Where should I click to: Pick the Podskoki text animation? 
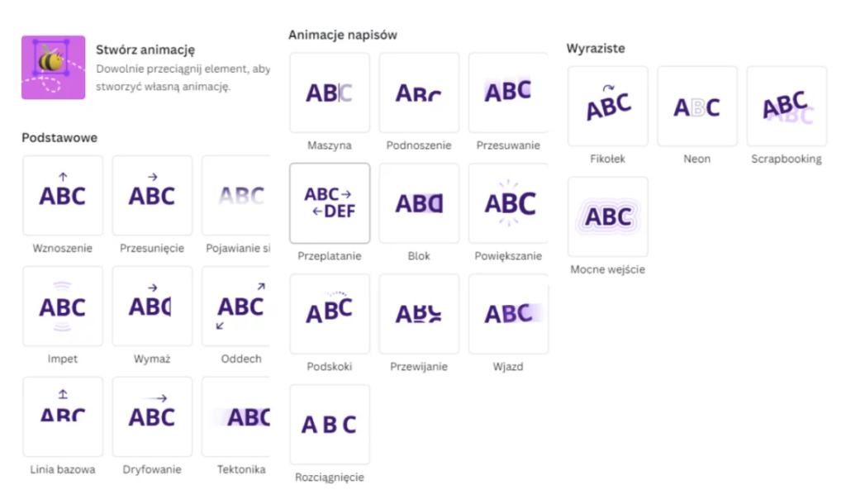[x=330, y=314]
